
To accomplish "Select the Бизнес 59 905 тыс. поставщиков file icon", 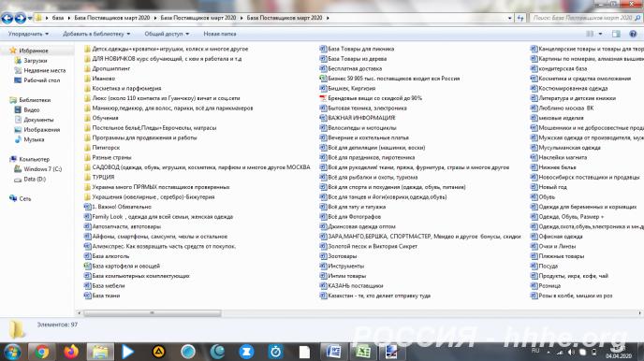I will (x=323, y=79).
